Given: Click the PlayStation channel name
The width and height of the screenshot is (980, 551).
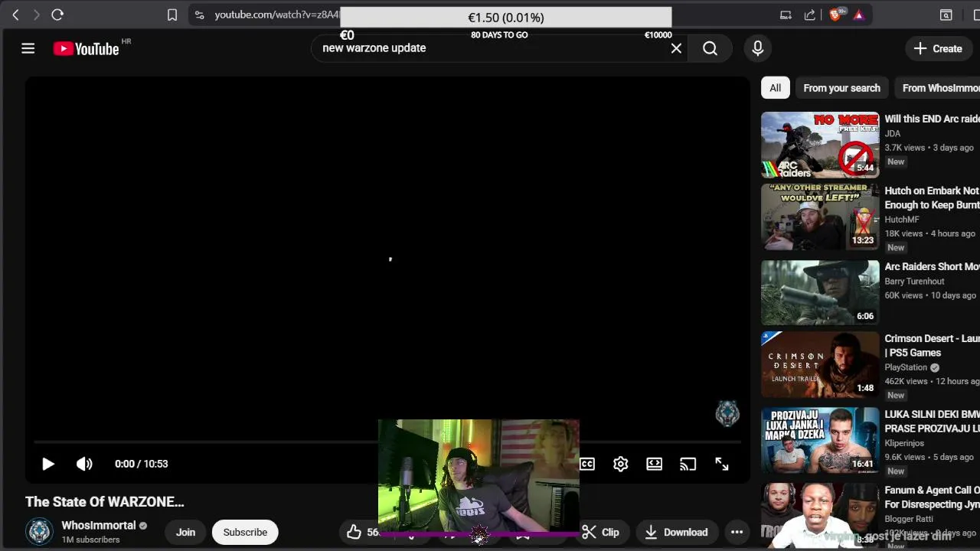Looking at the screenshot, I should pyautogui.click(x=906, y=367).
